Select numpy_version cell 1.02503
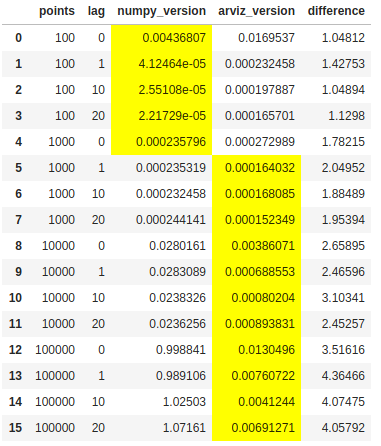The image size is (381, 446). 161,402
